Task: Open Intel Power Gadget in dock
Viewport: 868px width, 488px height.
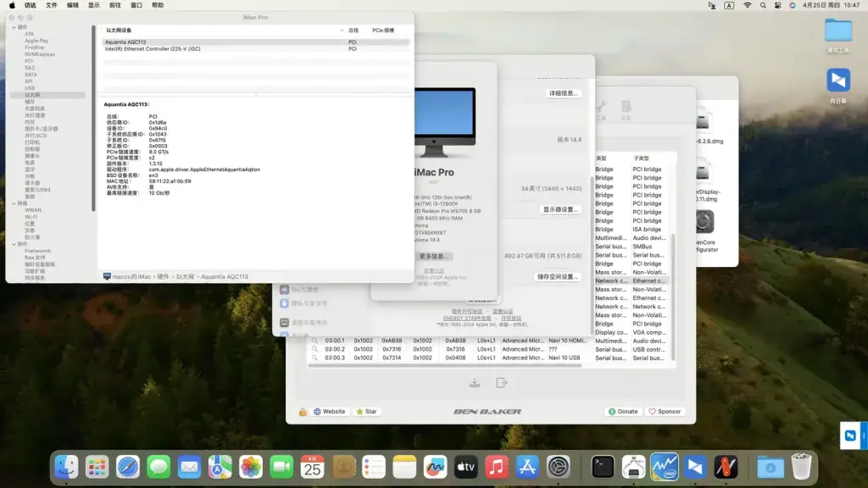Action: [665, 468]
